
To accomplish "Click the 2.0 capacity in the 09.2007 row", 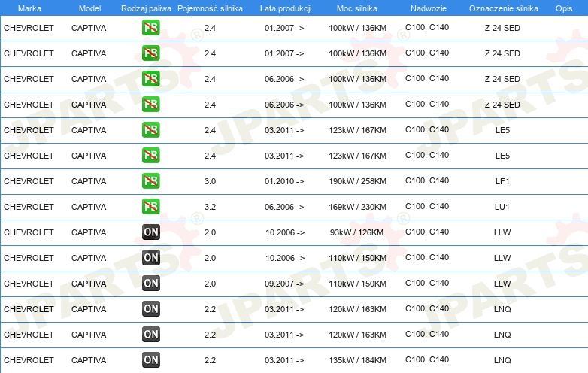I will point(210,284).
